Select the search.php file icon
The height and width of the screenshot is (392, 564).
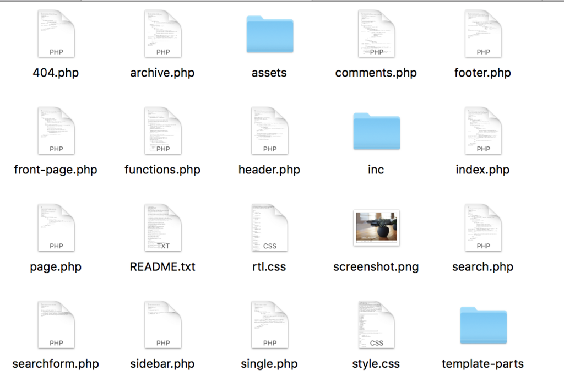(483, 227)
